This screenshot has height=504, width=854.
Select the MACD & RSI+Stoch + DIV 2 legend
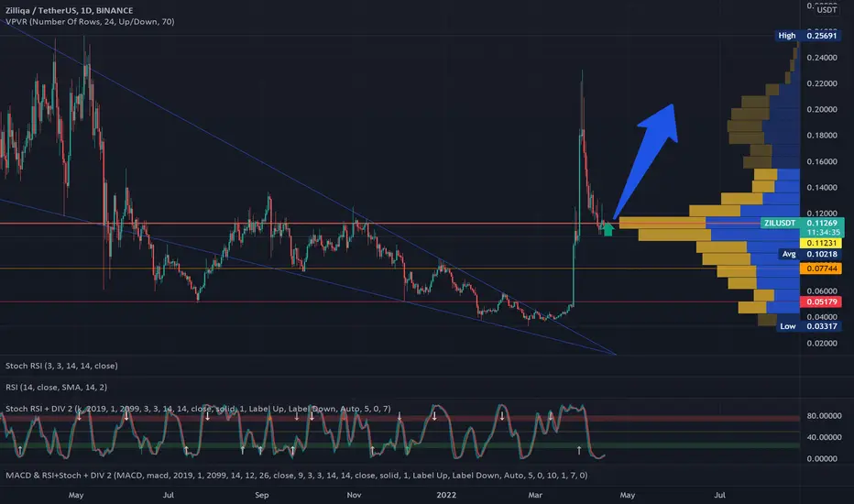(x=296, y=475)
